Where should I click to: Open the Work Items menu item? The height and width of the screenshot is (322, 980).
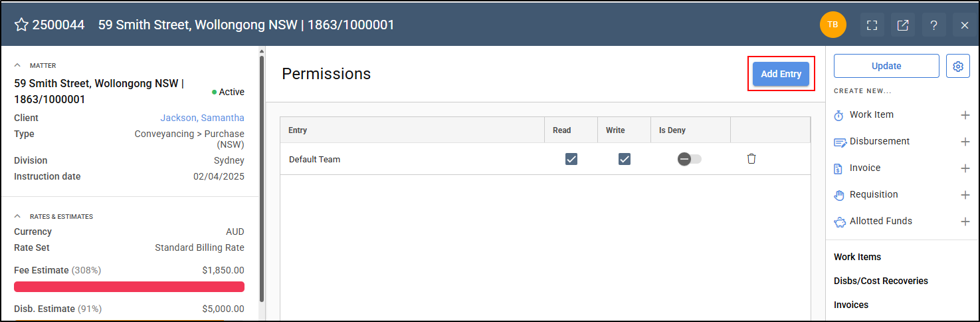[x=857, y=257]
